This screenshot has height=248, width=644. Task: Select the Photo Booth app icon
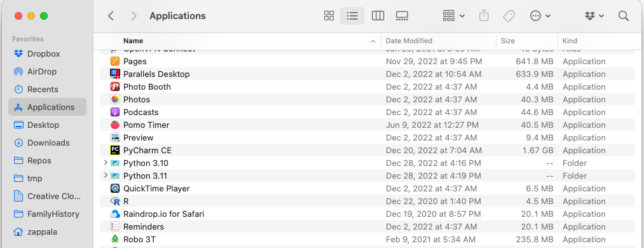[x=115, y=86]
